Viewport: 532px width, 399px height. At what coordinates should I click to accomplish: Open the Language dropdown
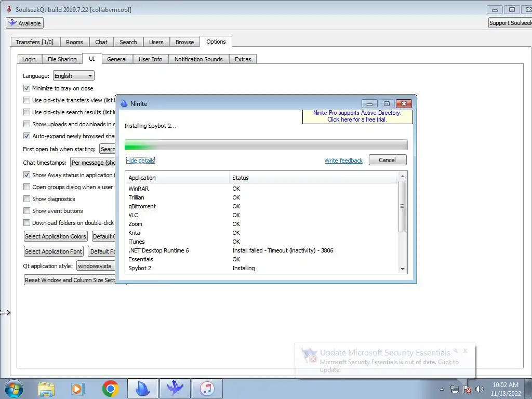(x=74, y=76)
